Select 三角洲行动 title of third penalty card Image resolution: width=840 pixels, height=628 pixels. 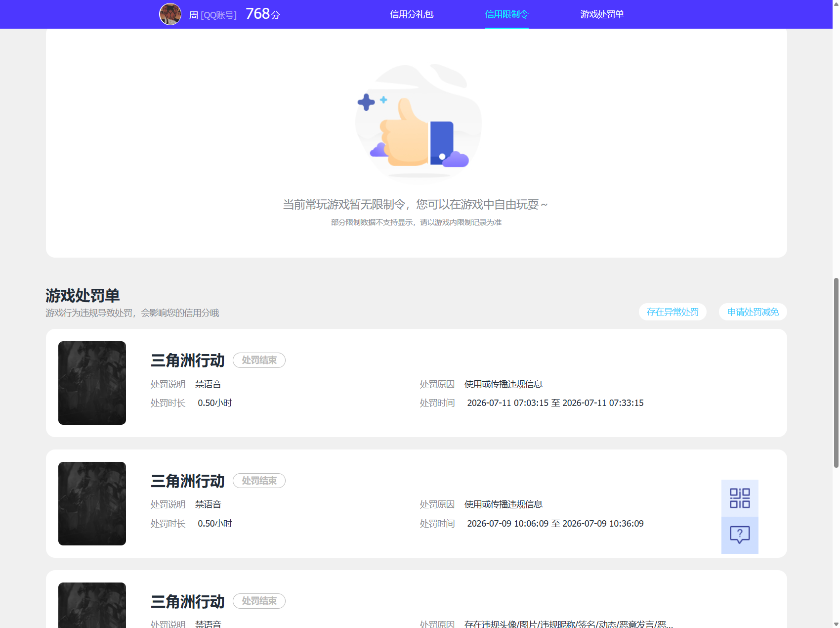click(x=188, y=601)
